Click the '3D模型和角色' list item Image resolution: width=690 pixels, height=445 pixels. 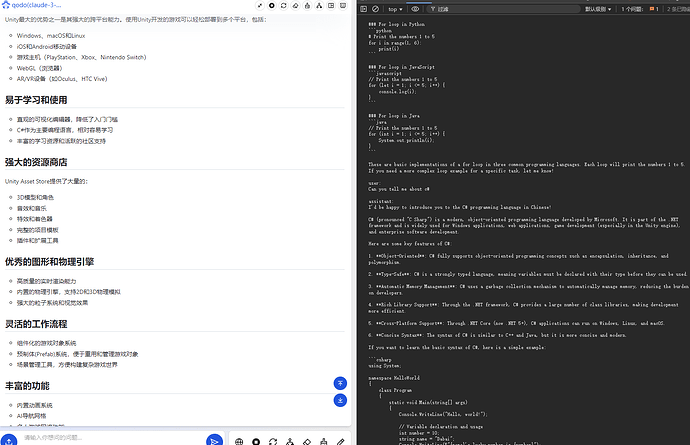35,198
